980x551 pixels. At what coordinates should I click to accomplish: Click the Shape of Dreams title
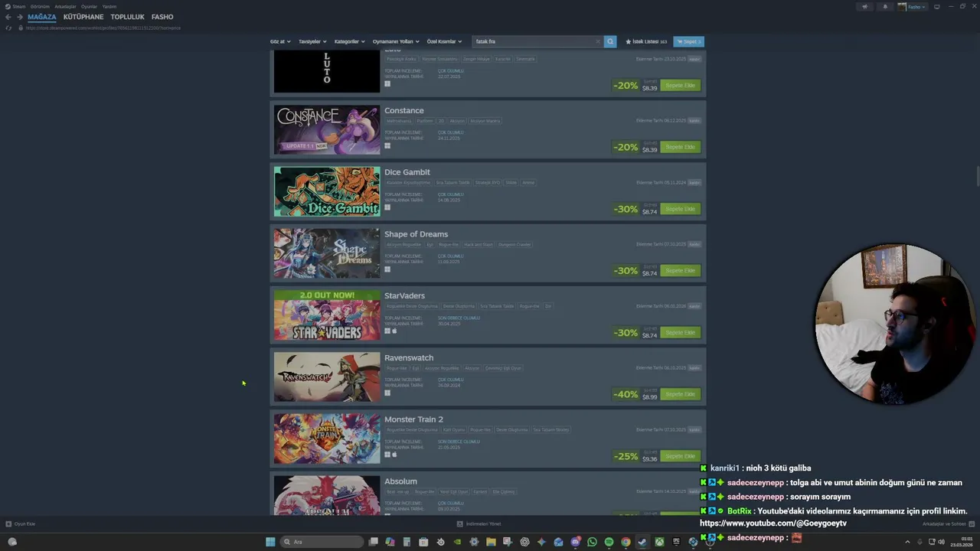416,234
